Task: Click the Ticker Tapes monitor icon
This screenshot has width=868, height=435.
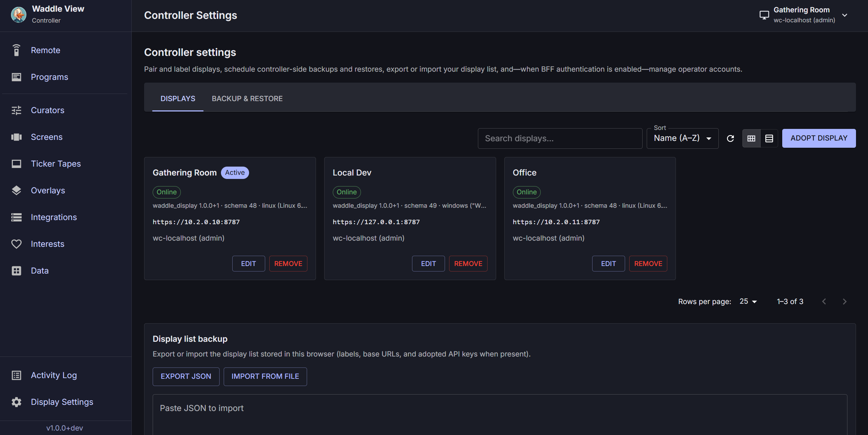Action: [16, 164]
